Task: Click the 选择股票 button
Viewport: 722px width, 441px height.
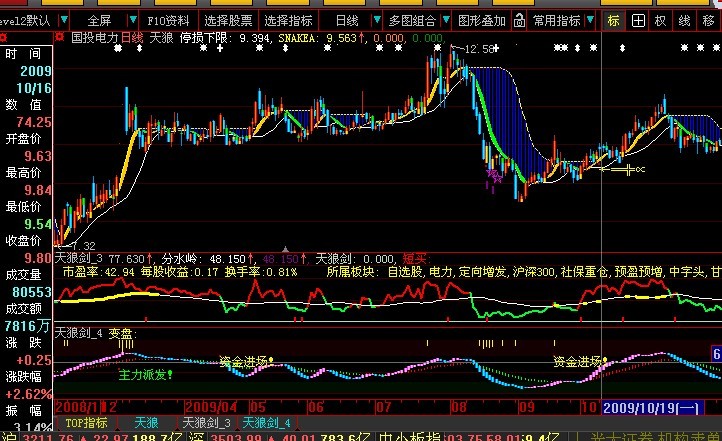Action: 228,21
